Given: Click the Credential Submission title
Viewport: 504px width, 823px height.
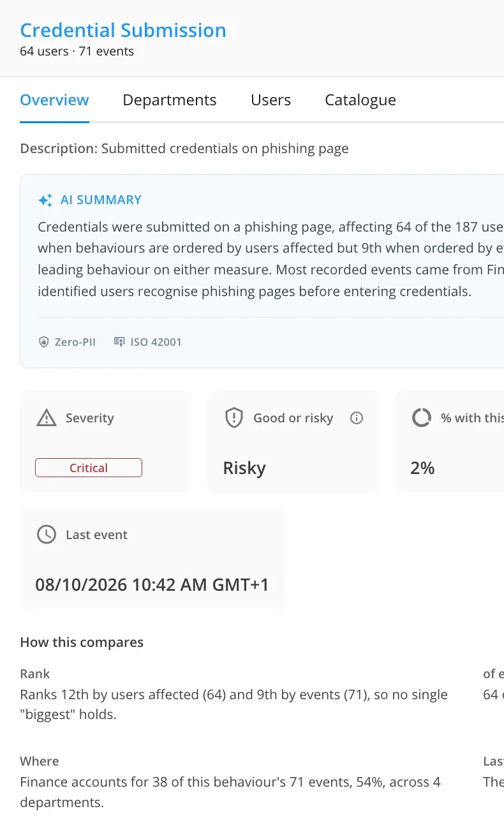Looking at the screenshot, I should [x=123, y=30].
